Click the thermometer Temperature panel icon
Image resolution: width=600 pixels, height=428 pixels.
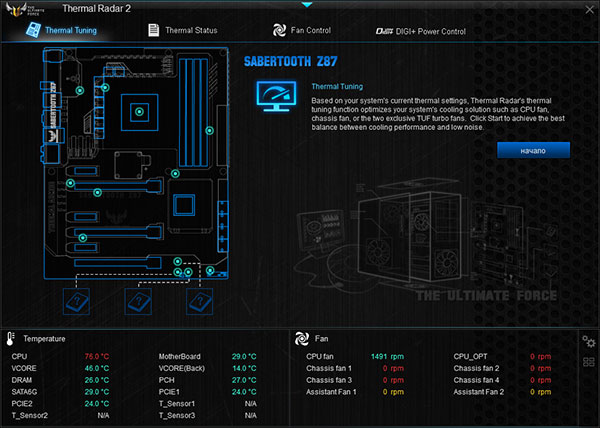pyautogui.click(x=10, y=339)
